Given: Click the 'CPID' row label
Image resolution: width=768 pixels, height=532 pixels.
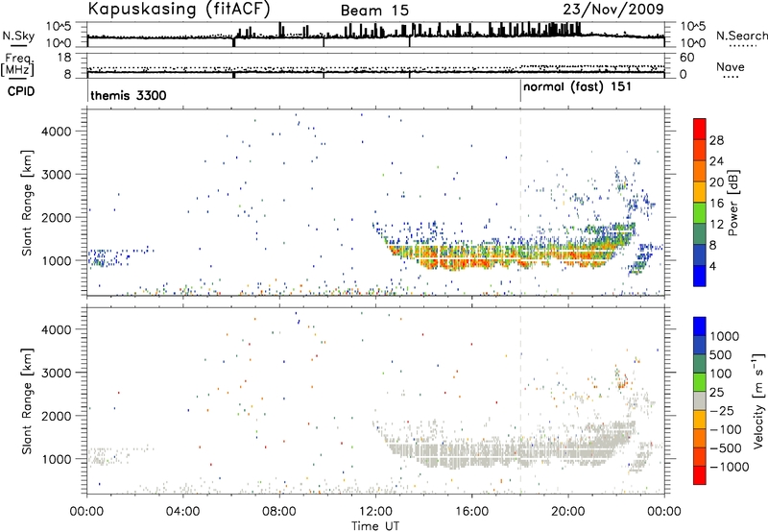Looking at the screenshot, I should point(21,91).
